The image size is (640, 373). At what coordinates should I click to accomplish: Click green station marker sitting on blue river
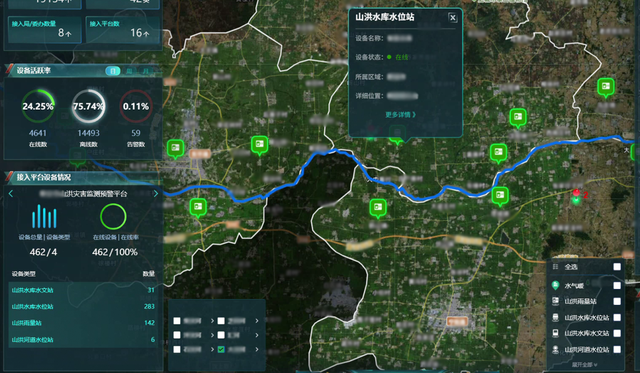coord(500,197)
